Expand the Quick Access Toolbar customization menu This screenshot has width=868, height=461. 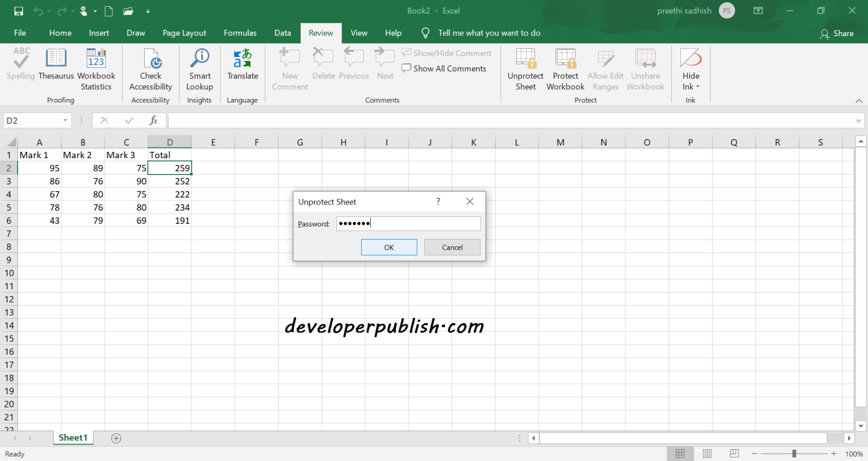click(148, 11)
